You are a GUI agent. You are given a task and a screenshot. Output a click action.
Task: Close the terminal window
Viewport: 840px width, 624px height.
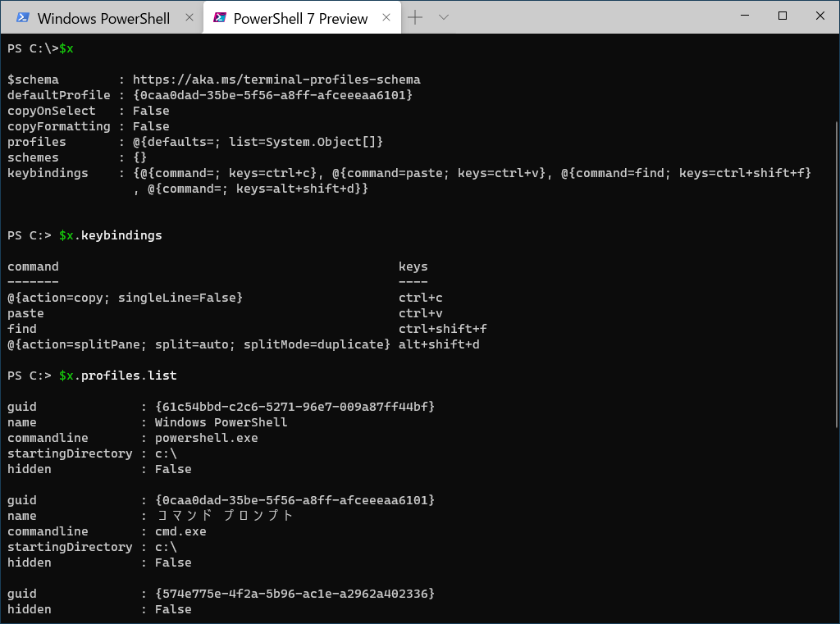tap(820, 16)
